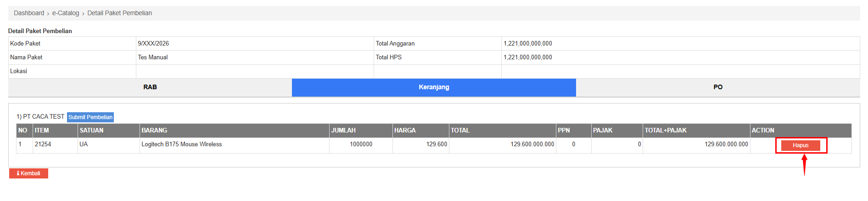Click the Kembali back button
868x201 pixels.
(29, 173)
